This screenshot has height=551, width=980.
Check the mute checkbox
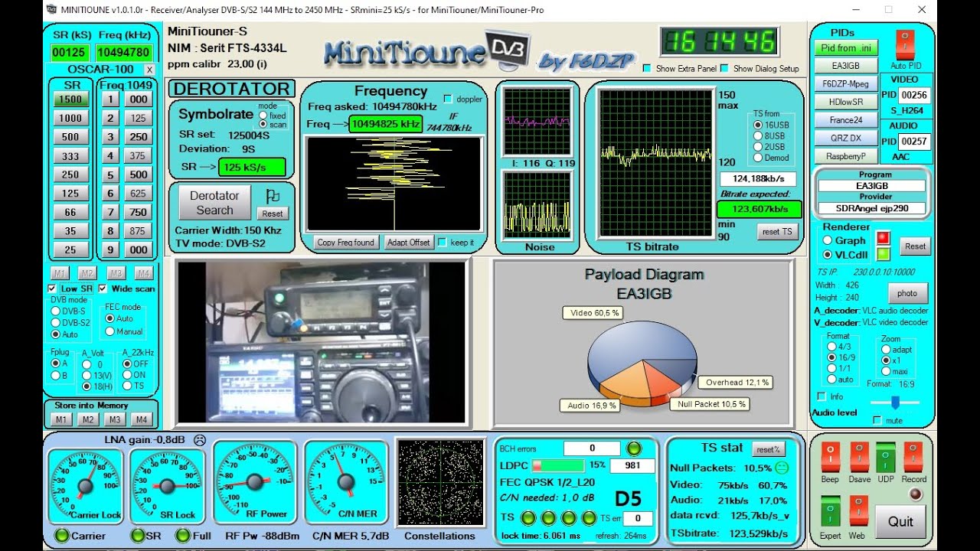877,420
